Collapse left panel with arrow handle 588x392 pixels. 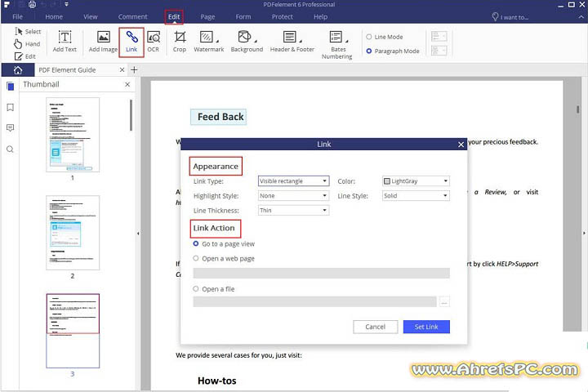pyautogui.click(x=138, y=234)
